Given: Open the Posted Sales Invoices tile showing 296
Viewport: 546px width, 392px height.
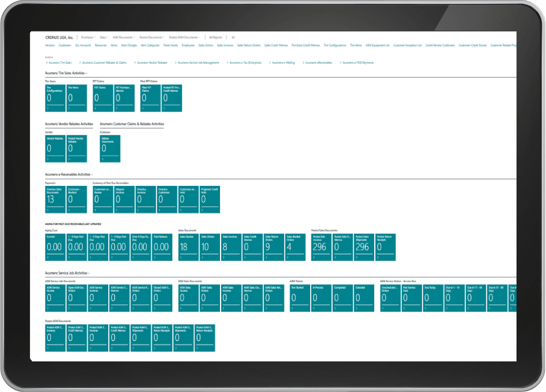Looking at the screenshot, I should [x=321, y=247].
